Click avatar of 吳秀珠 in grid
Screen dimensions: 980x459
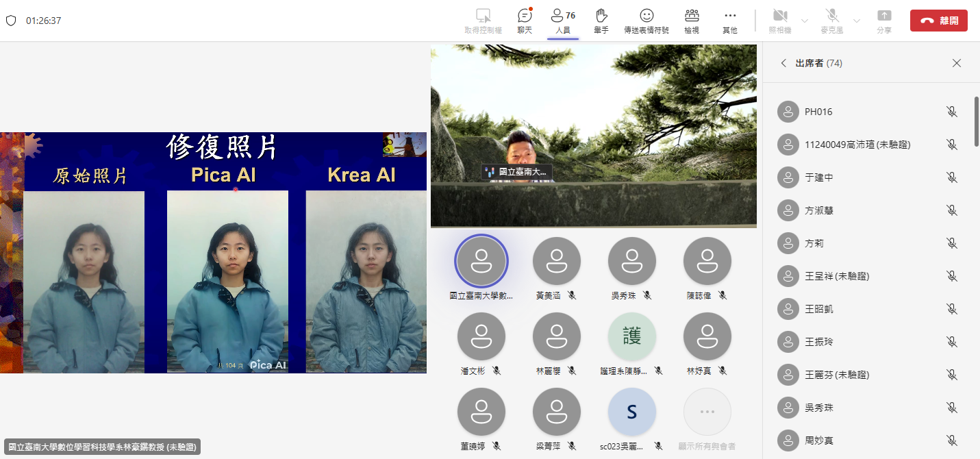[x=632, y=262]
